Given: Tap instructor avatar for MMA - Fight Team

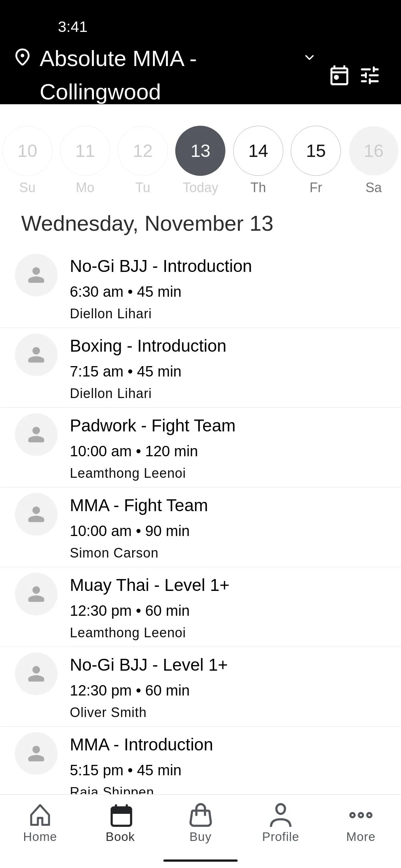Looking at the screenshot, I should click(36, 514).
